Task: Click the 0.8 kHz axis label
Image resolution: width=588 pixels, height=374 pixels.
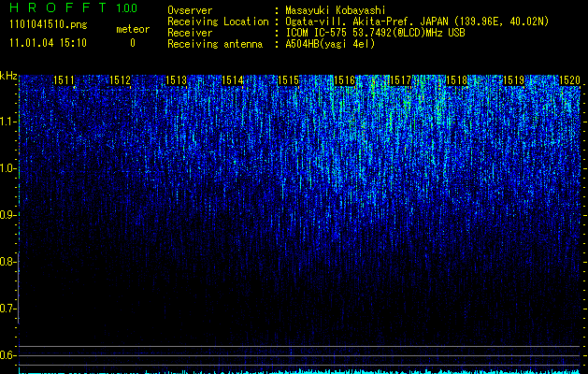Action: tap(7, 262)
